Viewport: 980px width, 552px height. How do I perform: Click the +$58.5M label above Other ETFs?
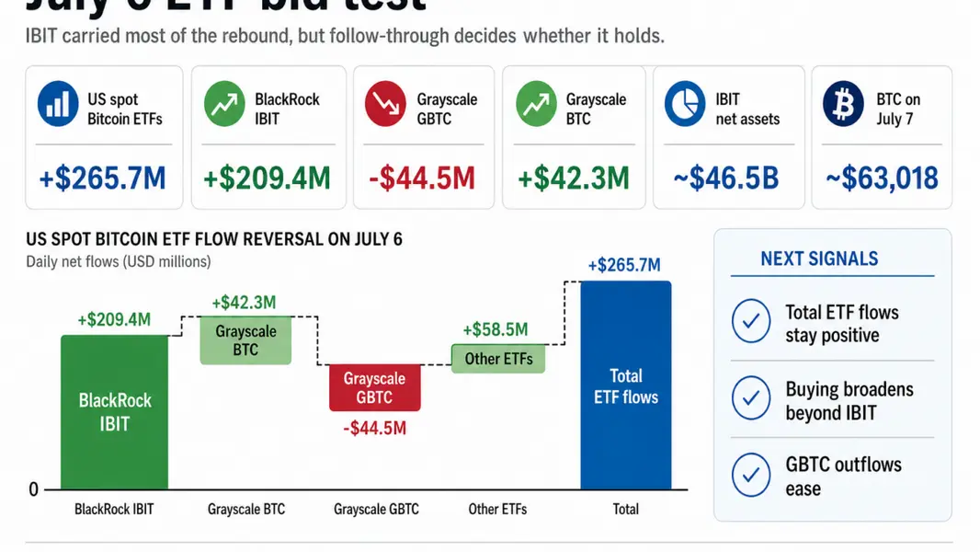pos(495,329)
